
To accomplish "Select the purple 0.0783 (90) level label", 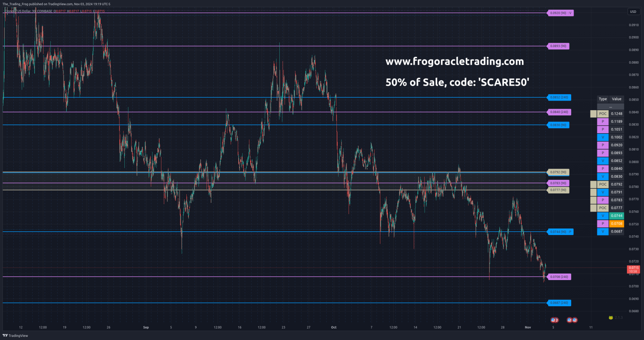I will 558,183.
